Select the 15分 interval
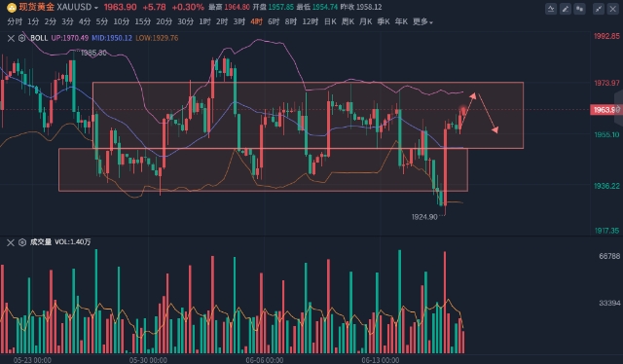The height and width of the screenshot is (364, 623). point(143,21)
